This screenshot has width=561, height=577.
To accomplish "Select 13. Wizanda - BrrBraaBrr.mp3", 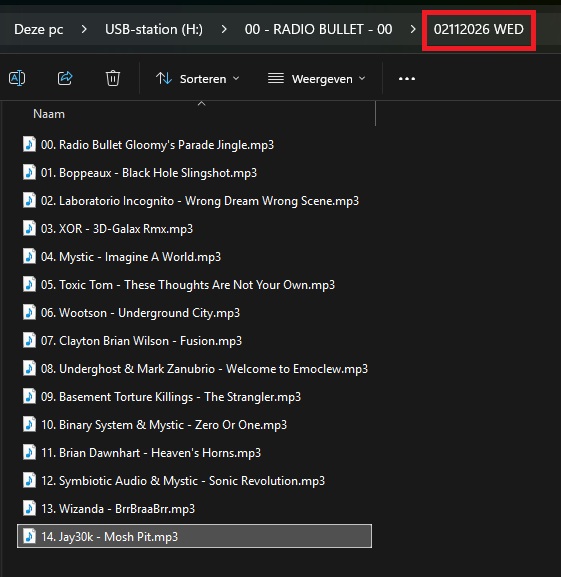I will click(x=194, y=508).
